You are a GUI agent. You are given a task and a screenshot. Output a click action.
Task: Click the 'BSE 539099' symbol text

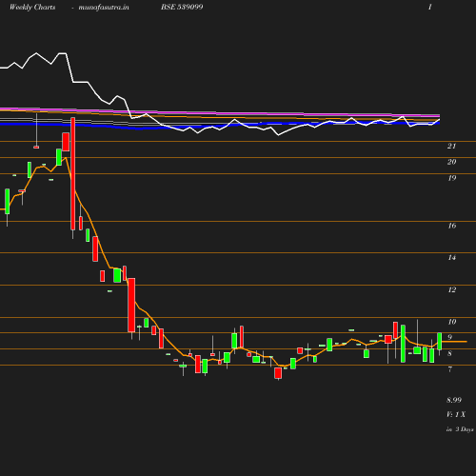pos(182,7)
